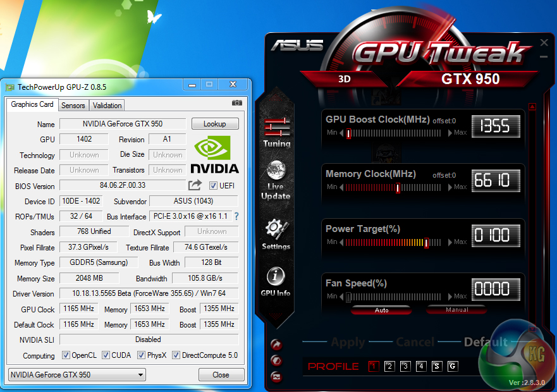557x392 pixels.
Task: Click Fan Speed Max arrow
Action: [450, 297]
